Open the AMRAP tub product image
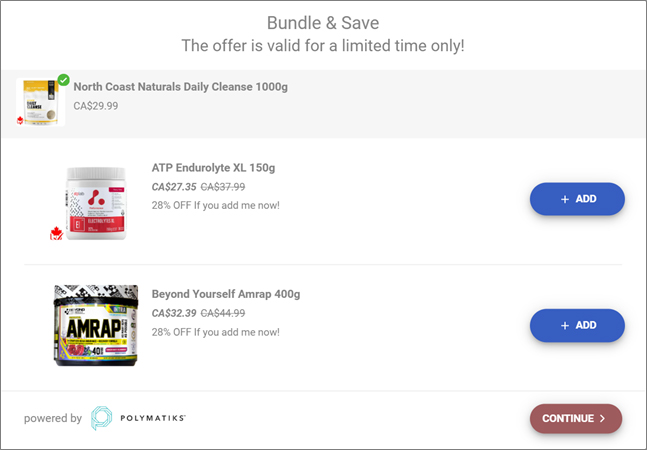Viewport: 647px width, 450px height. pos(96,325)
